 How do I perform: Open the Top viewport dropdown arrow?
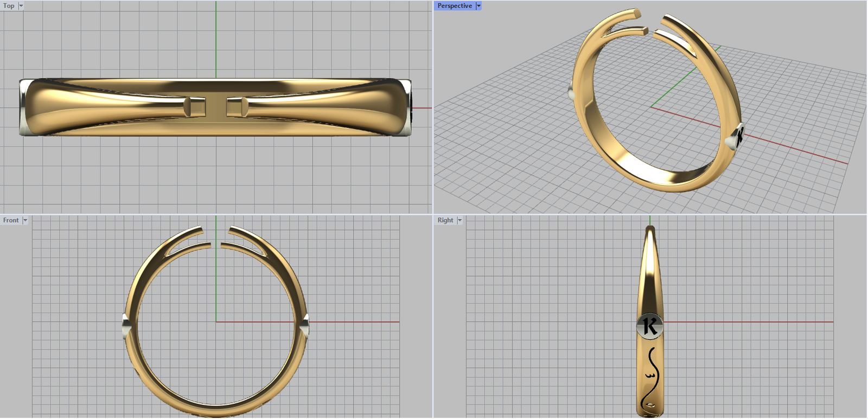(x=21, y=6)
